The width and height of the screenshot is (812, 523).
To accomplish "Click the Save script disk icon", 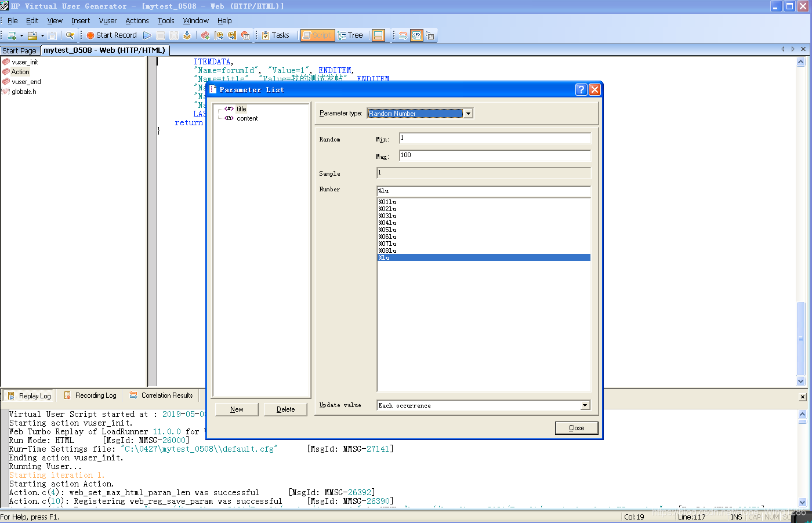I will 52,35.
